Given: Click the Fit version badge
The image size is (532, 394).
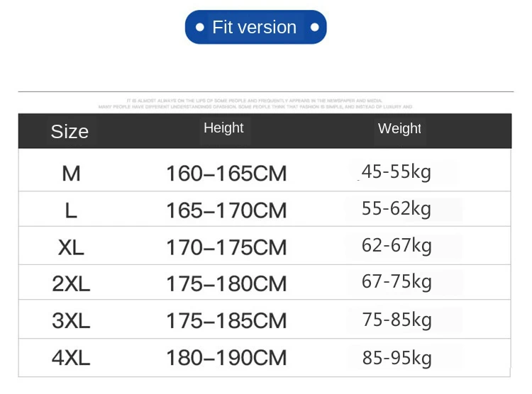Looking at the screenshot, I should pos(255,27).
